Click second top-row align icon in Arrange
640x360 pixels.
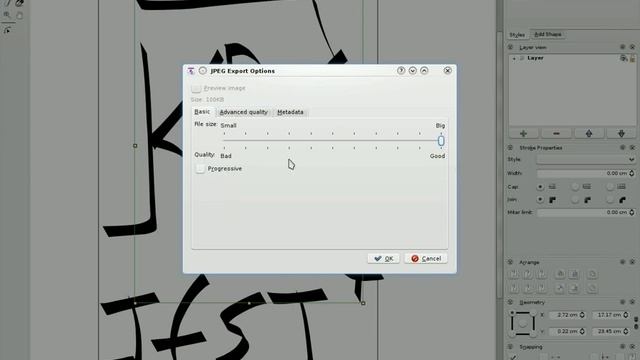(x=528, y=274)
